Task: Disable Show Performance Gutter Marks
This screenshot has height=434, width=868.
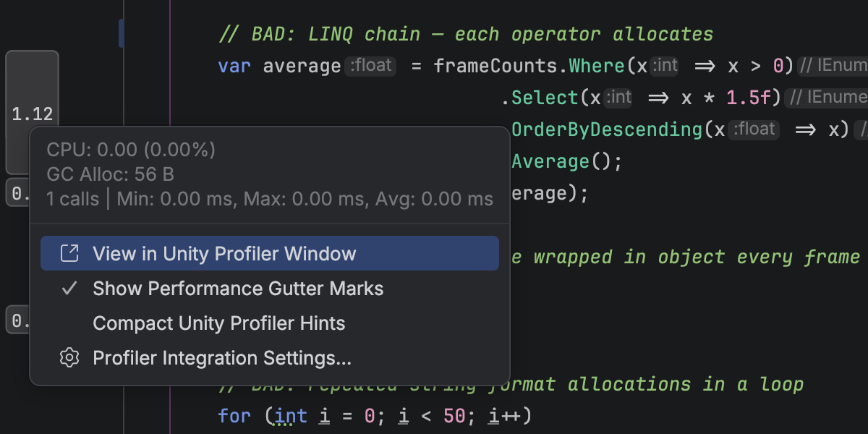Action: click(238, 289)
